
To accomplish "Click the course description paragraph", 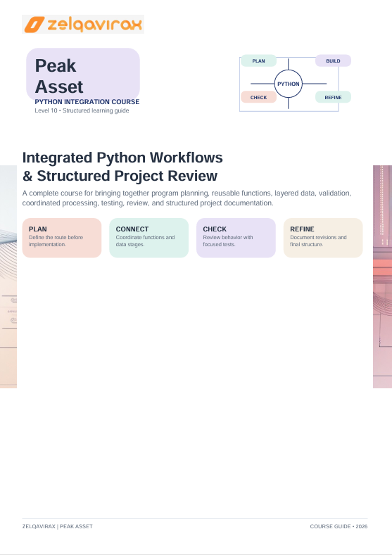I will (186, 198).
